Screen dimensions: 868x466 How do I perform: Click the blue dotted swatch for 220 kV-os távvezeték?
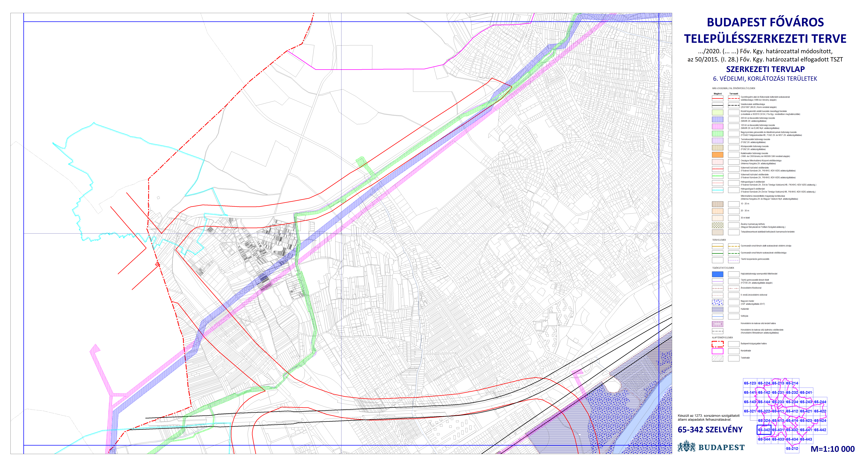717,119
